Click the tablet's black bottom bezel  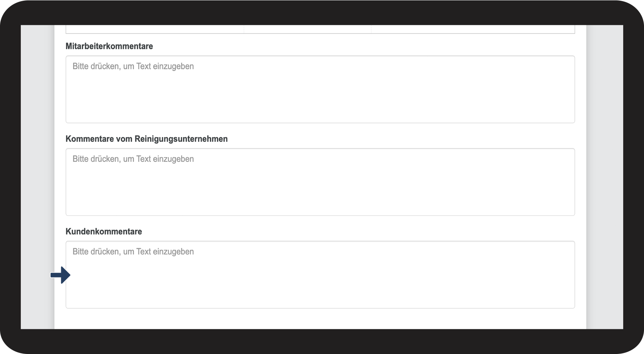click(x=322, y=341)
